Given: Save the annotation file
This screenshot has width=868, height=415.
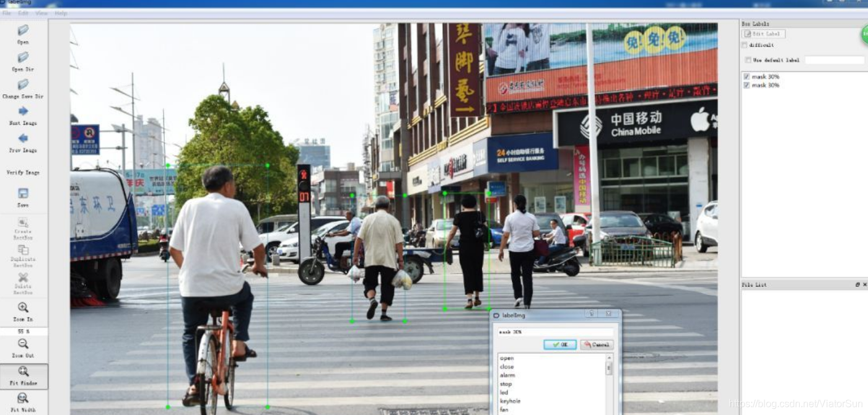Looking at the screenshot, I should (x=23, y=197).
